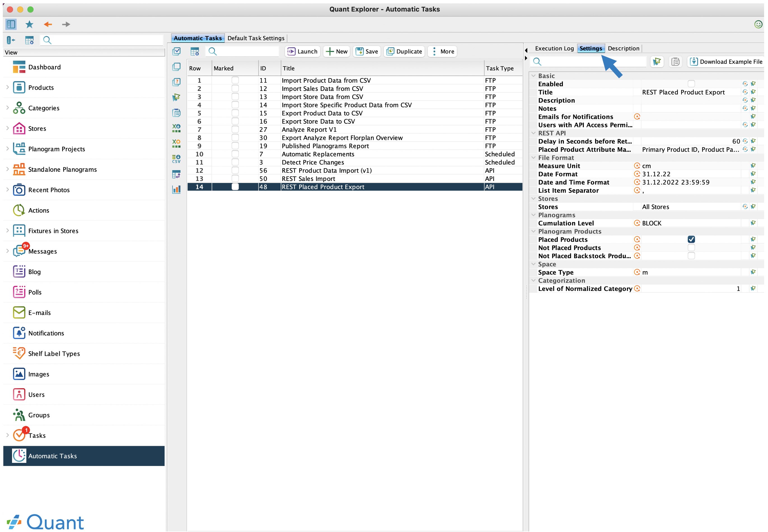Viewport: 768px width, 532px height.
Task: Click the favorites star icon
Action: point(29,24)
